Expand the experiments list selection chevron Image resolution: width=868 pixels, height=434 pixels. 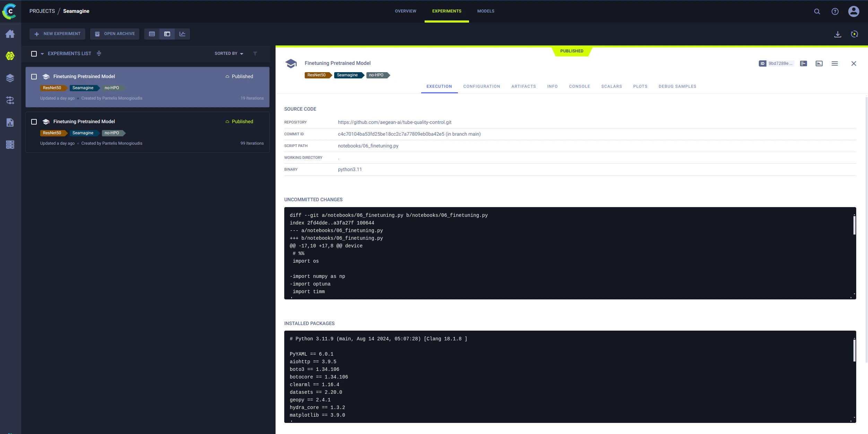click(42, 53)
